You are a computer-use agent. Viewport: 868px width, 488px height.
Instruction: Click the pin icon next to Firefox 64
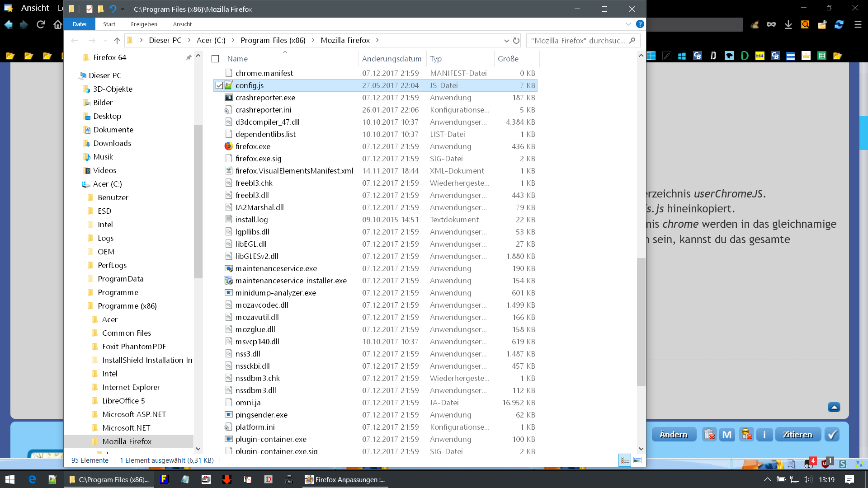pyautogui.click(x=189, y=58)
